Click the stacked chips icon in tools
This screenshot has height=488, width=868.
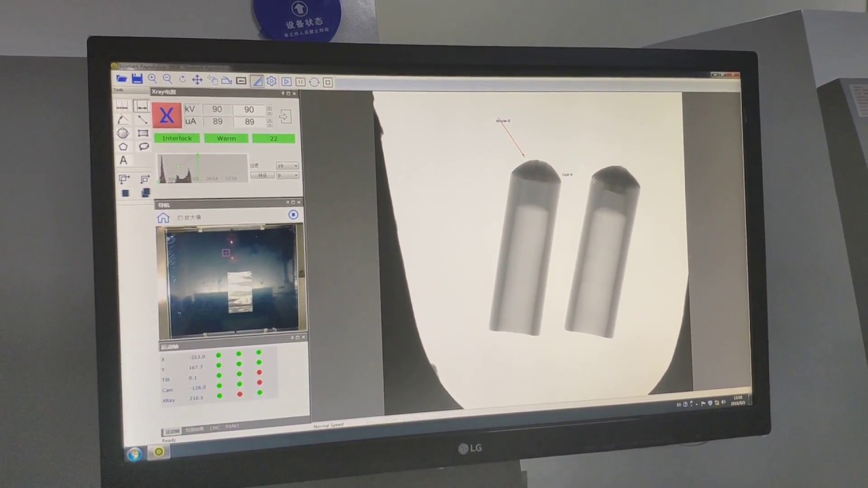tap(145, 193)
